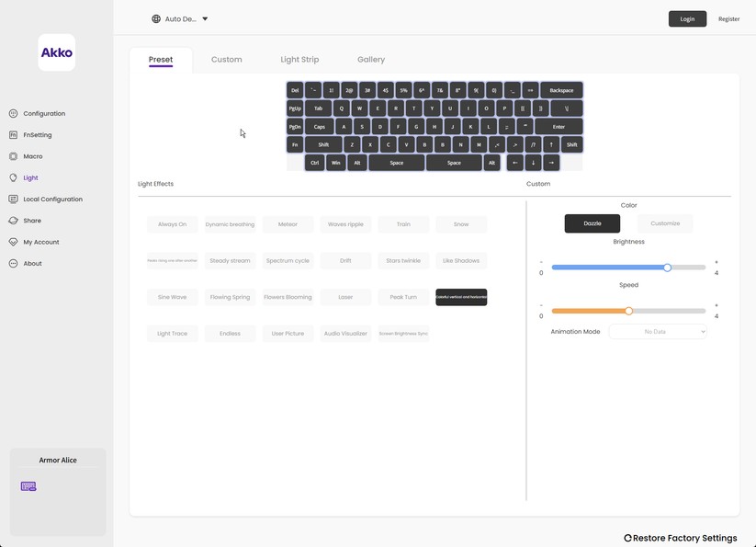Pick the Audio Visualizer effect
Image resolution: width=756 pixels, height=547 pixels.
tap(345, 334)
